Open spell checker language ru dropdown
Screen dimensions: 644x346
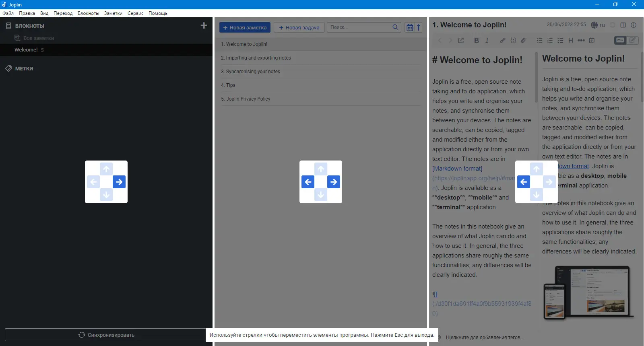pos(598,25)
